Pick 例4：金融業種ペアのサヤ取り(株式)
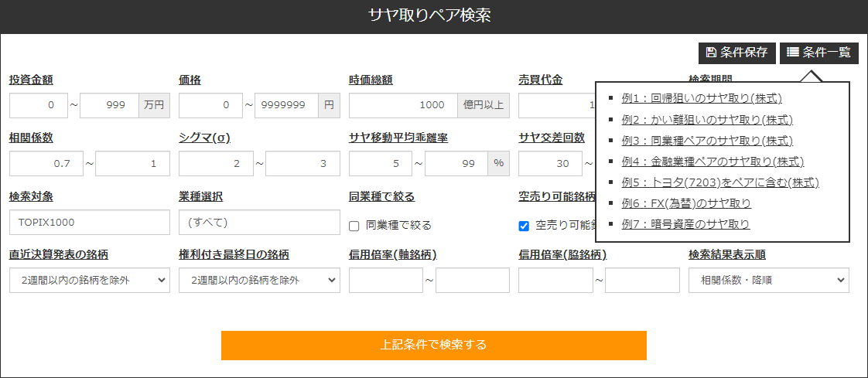This screenshot has width=868, height=378. pos(713,162)
